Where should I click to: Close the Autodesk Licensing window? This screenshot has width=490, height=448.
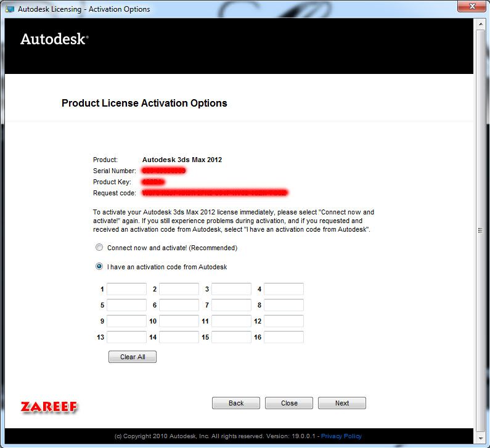tap(472, 6)
